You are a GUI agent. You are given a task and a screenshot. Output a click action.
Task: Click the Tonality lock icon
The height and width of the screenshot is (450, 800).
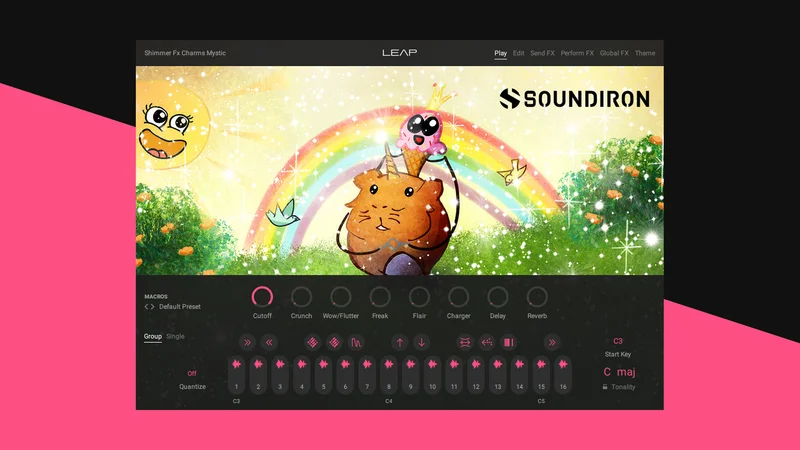[605, 387]
